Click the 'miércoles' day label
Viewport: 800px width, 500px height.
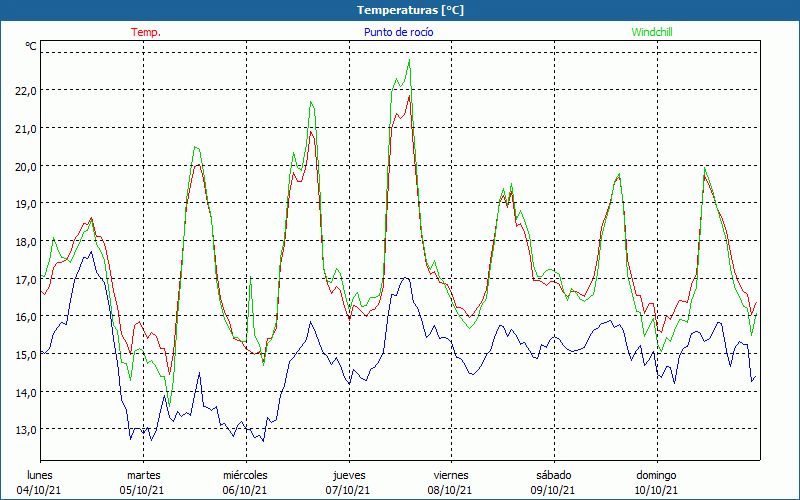pos(245,475)
